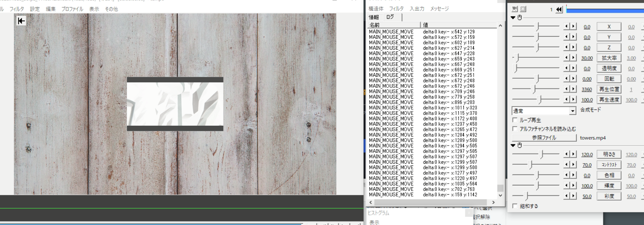The width and height of the screenshot is (644, 225).
Task: Decrease Y value with its left arrow
Action: [567, 37]
